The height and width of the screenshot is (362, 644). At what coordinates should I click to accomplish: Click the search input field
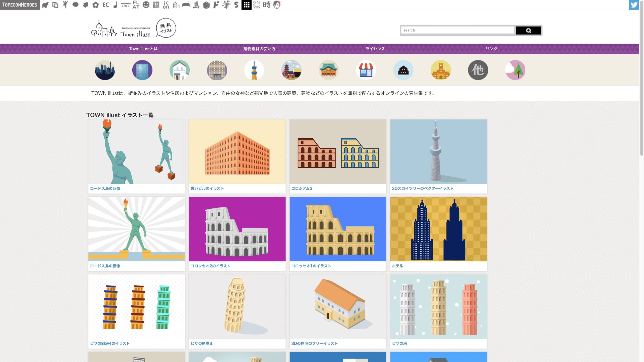pos(457,30)
